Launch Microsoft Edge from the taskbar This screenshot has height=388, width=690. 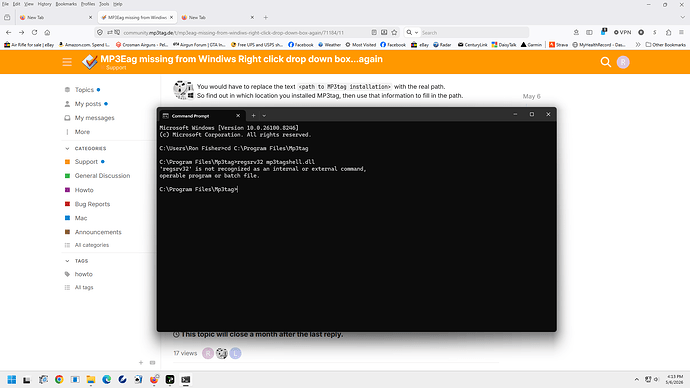[106, 379]
